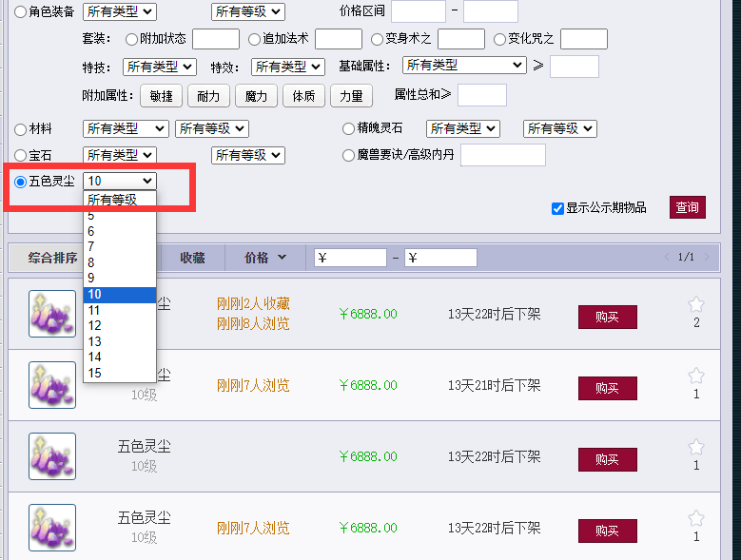Click 购买 button on first listing
The height and width of the screenshot is (560, 741).
607,317
